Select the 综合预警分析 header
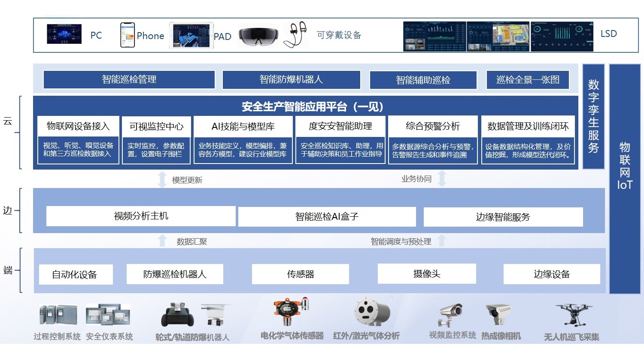Image resolution: width=644 pixels, height=355 pixels. pyautogui.click(x=433, y=126)
